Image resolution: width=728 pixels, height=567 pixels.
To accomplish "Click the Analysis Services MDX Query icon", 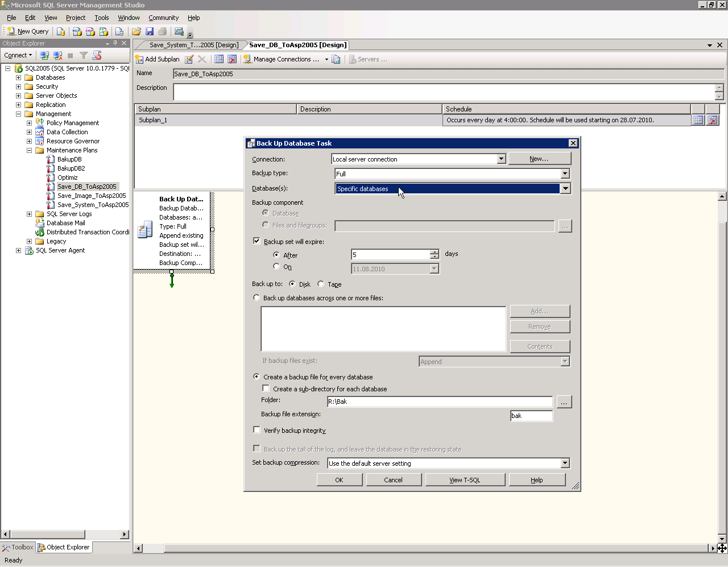I will coord(77,31).
